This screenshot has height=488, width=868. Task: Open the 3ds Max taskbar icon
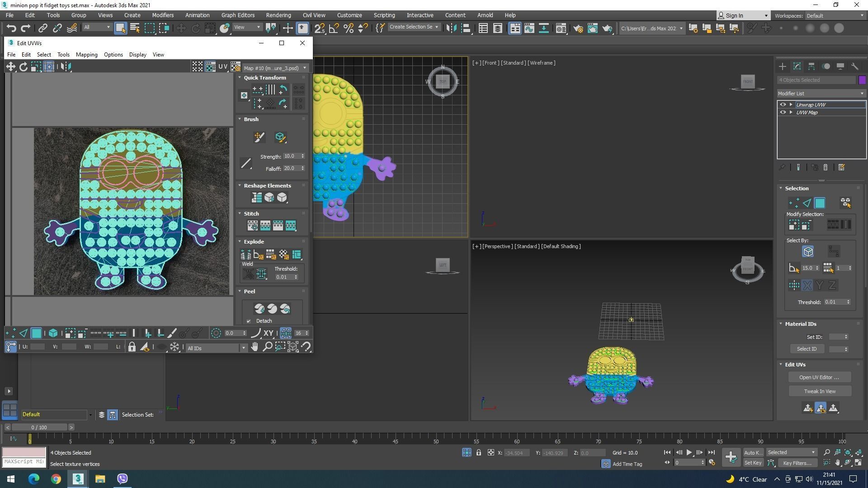coord(78,479)
